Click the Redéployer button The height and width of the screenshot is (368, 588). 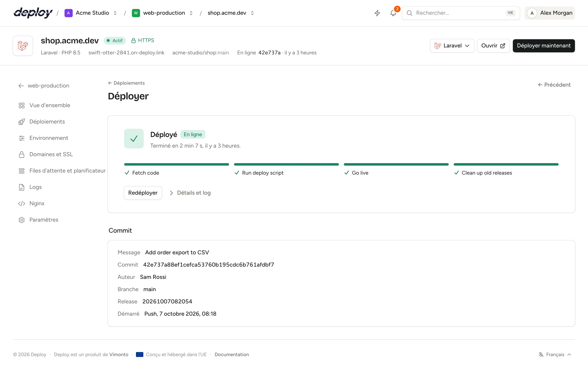tap(143, 193)
